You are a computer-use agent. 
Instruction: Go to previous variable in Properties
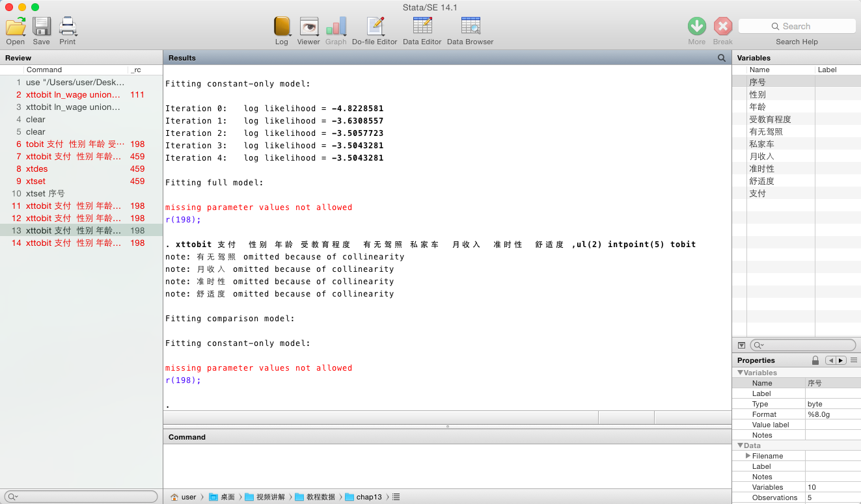pyautogui.click(x=830, y=360)
